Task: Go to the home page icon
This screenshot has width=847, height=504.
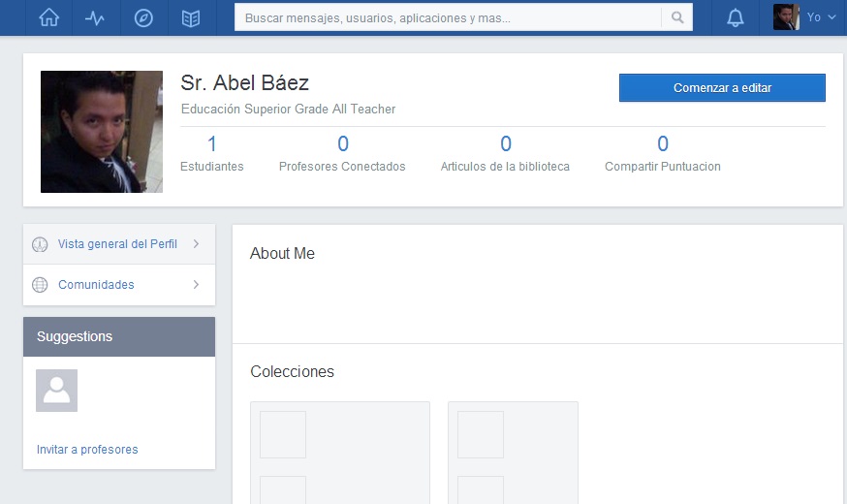Action: click(x=48, y=17)
